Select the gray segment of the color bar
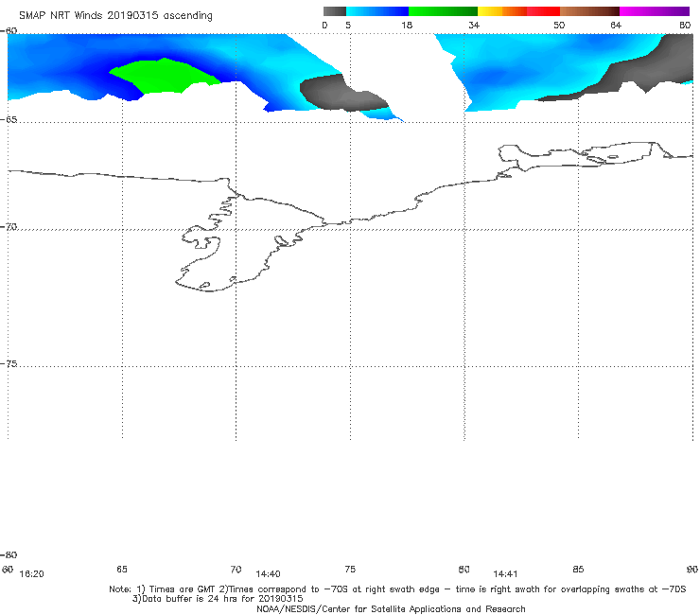Viewport: 700px width, 615px height. [334, 11]
